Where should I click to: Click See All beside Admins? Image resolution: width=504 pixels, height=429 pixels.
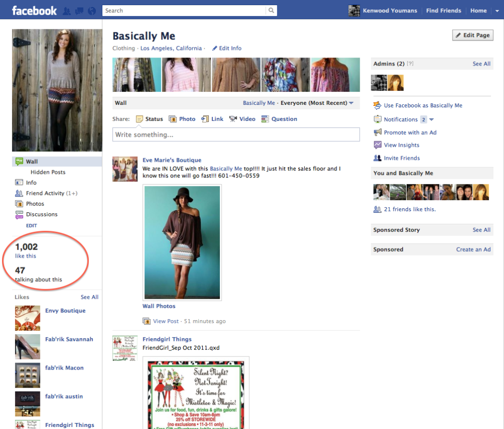tap(481, 64)
